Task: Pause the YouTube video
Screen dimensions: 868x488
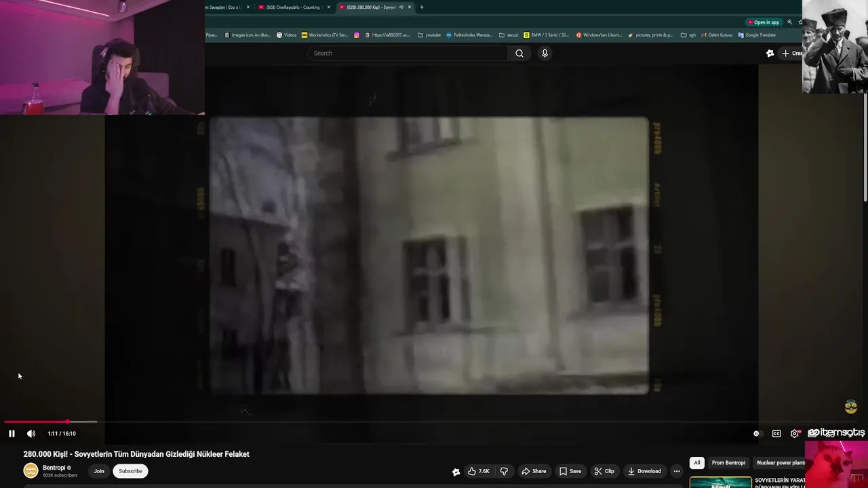Action: 12,434
